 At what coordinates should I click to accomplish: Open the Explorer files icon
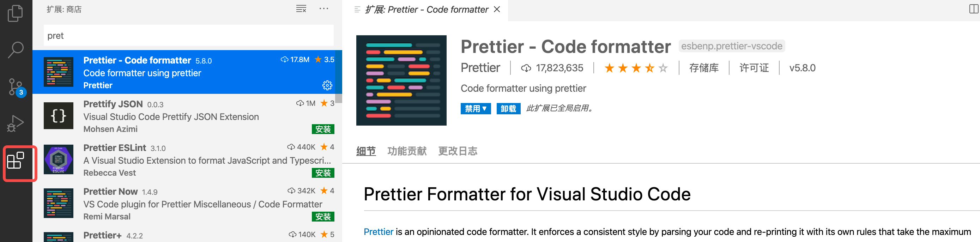(16, 13)
